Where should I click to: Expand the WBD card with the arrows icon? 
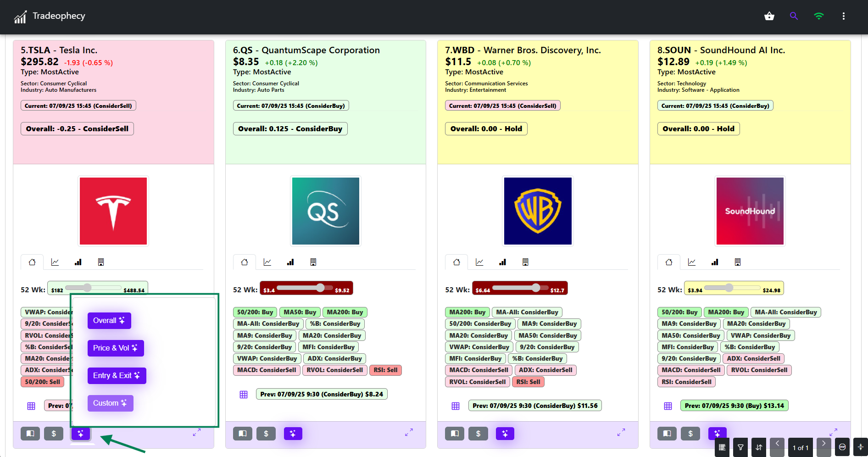point(621,433)
